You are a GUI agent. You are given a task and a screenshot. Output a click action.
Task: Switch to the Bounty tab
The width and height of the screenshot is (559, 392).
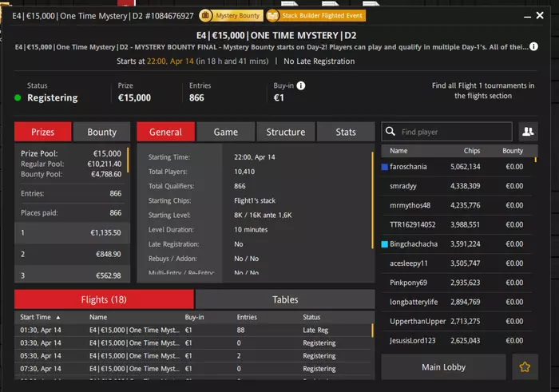tap(102, 132)
